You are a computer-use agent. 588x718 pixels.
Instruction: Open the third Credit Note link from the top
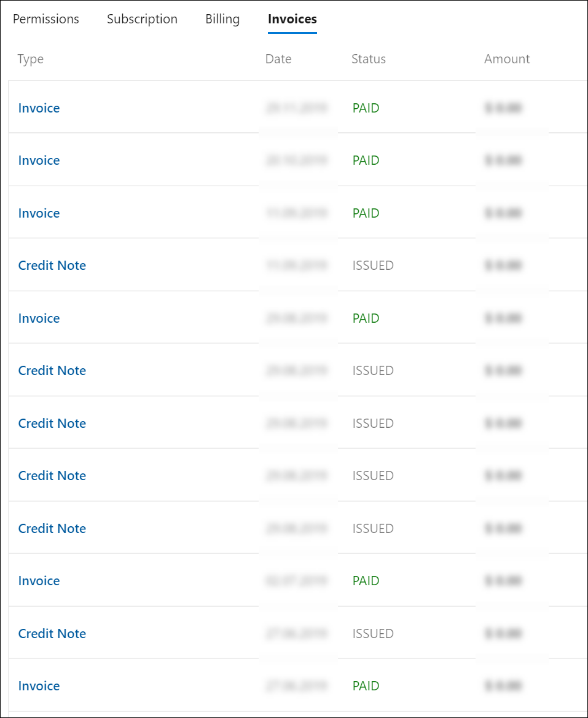[x=52, y=423]
